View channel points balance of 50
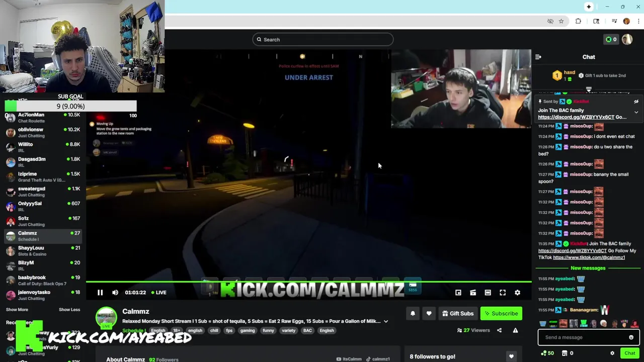This screenshot has height=362, width=644. (x=547, y=353)
